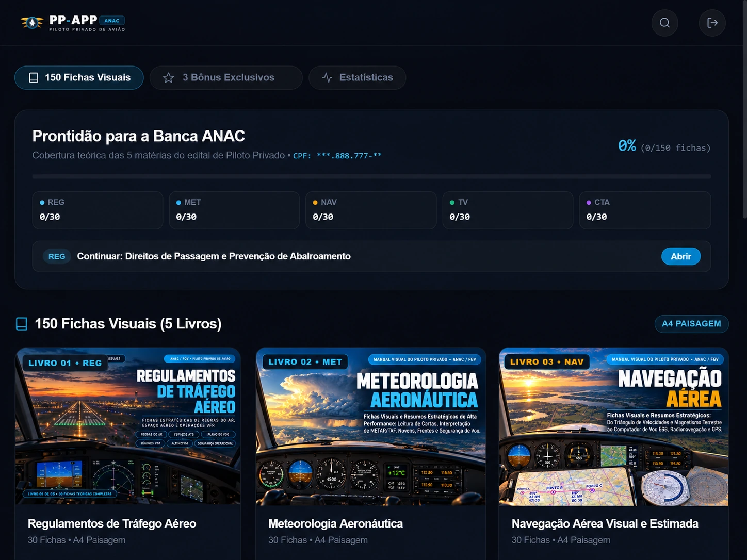Click the book icon in Fichas Visuais tab

pos(34,78)
